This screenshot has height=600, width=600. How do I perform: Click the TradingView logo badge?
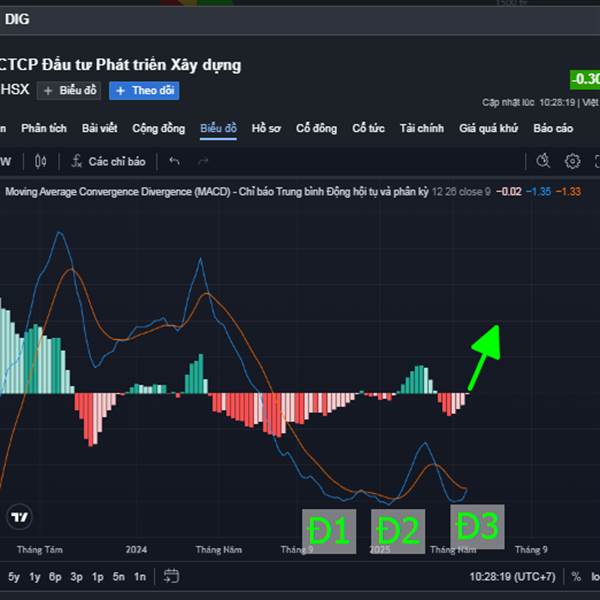20,517
